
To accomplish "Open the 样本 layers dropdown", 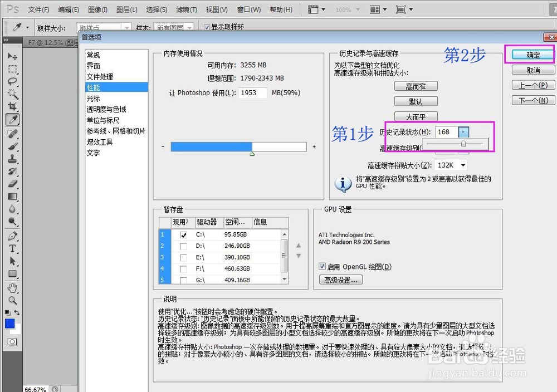I will (x=190, y=27).
